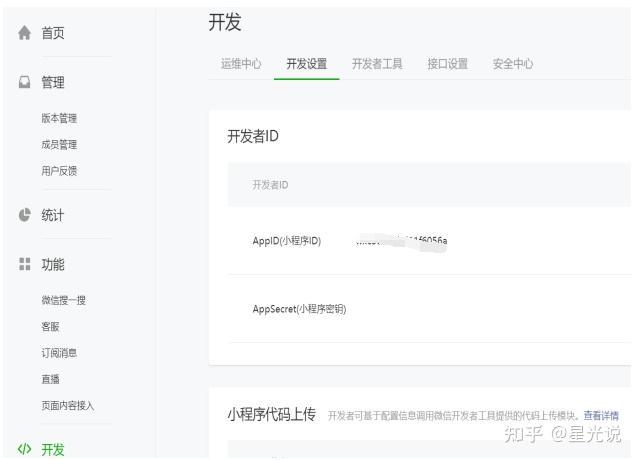Click the AppSecret(小程序密钥) label
Viewport: 638px width, 460px height.
click(299, 309)
